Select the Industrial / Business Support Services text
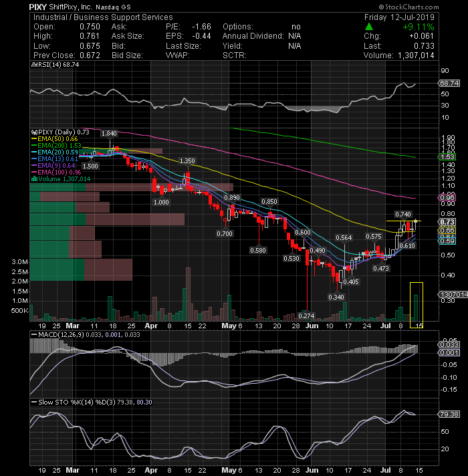The width and height of the screenshot is (468, 476). tap(103, 17)
